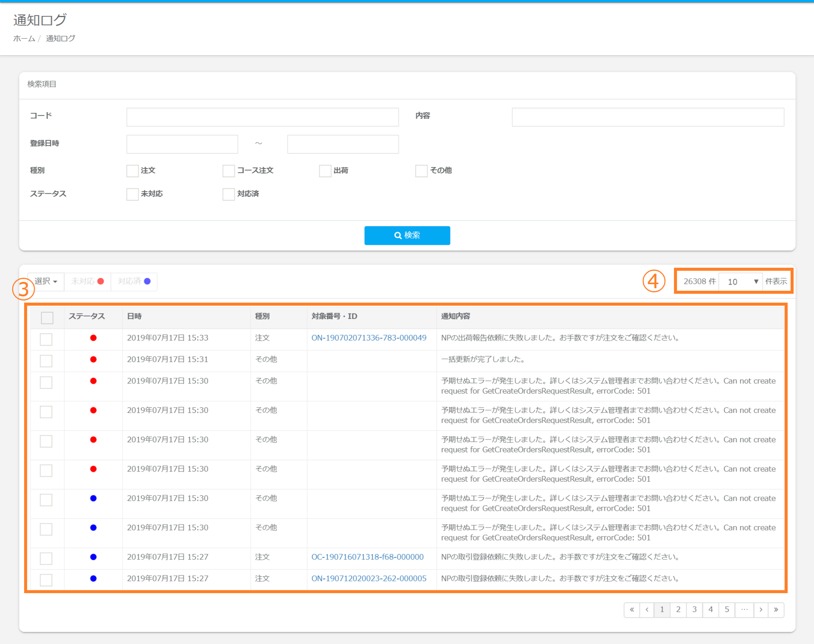Screen dimensions: 814x644
Task: Toggle the select-all checkbox in table header
Action: tap(47, 317)
